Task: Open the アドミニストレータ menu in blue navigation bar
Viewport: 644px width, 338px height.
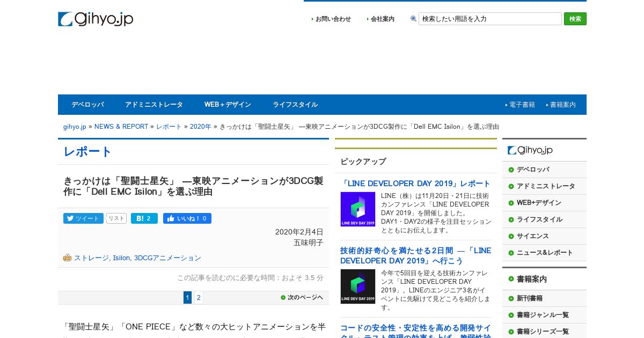Action: pos(154,105)
